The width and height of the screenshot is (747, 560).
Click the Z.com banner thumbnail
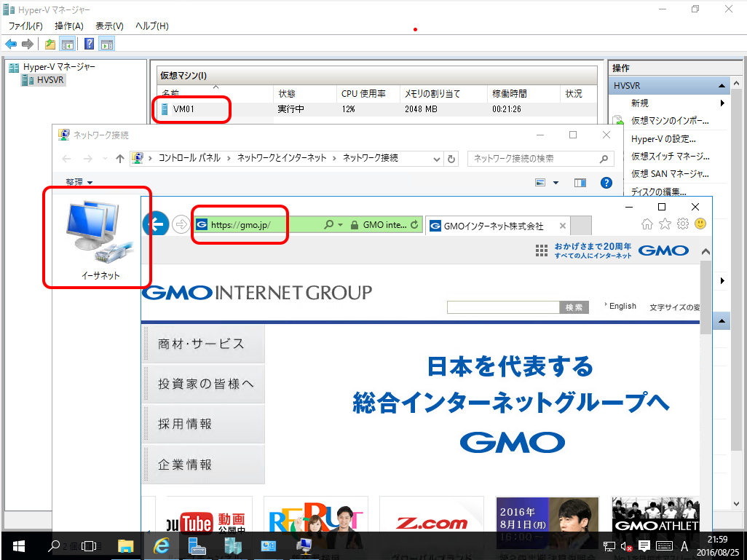tap(432, 514)
